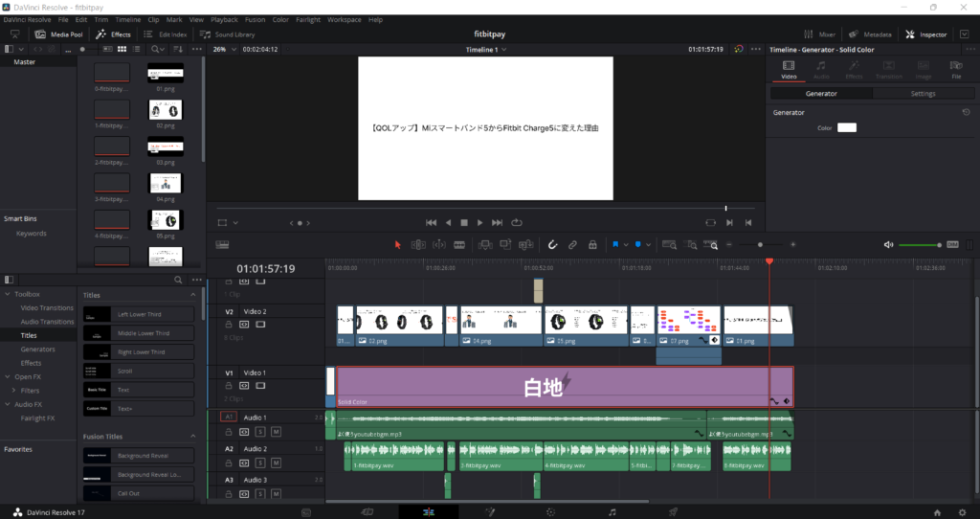Collapse the Audio FX tree node

[x=8, y=404]
